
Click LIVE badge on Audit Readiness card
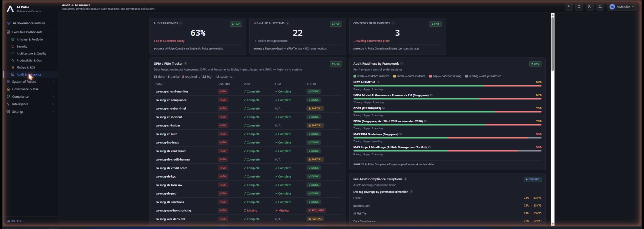click(236, 24)
